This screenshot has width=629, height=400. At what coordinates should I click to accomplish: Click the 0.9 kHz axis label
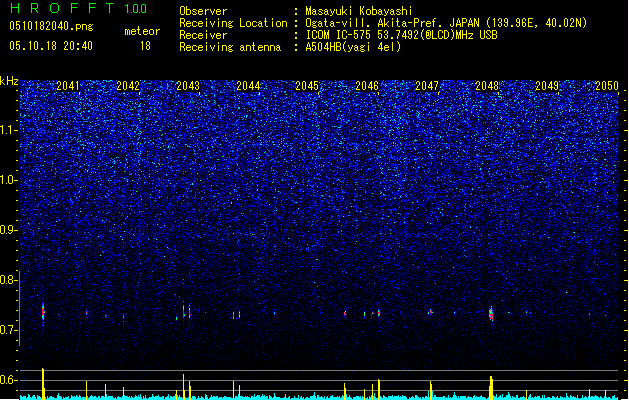pyautogui.click(x=9, y=230)
